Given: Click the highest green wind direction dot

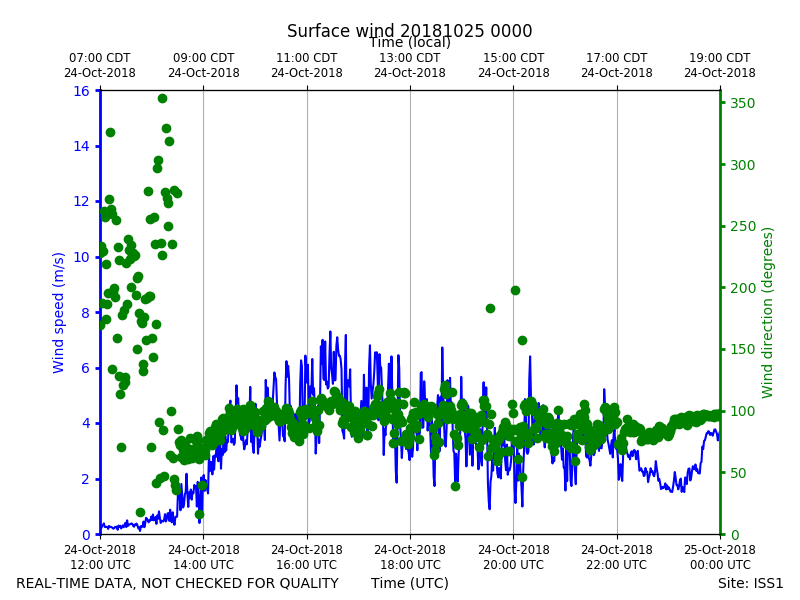Looking at the screenshot, I should coord(162,98).
